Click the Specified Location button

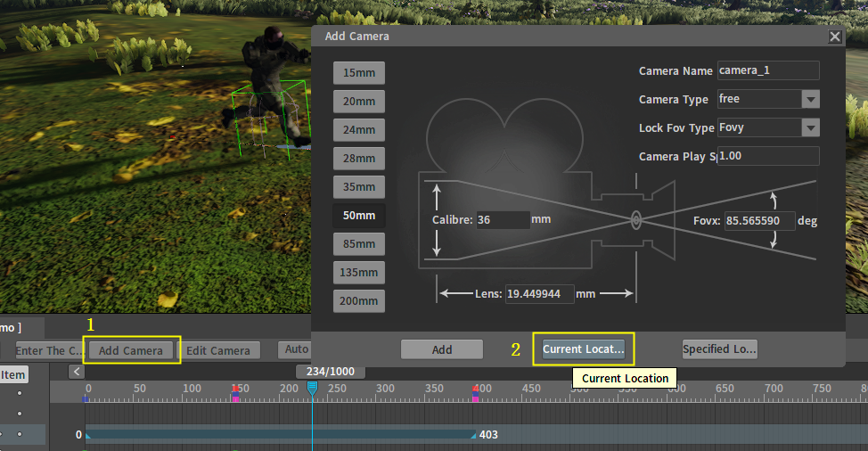[719, 349]
